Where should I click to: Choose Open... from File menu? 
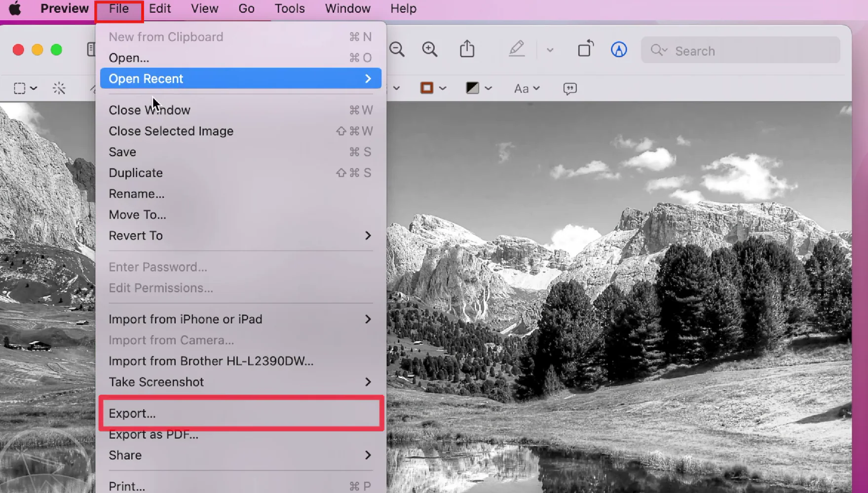click(x=241, y=58)
